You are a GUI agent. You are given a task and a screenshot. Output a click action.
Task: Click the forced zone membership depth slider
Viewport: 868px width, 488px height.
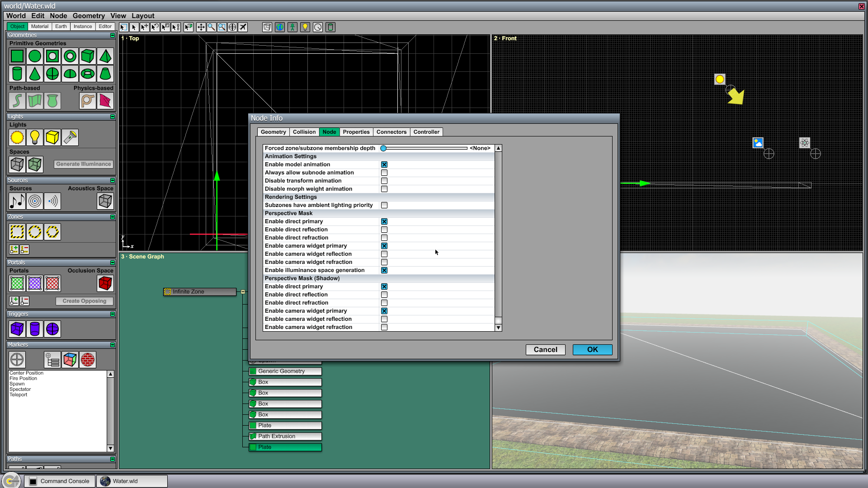[x=424, y=148]
